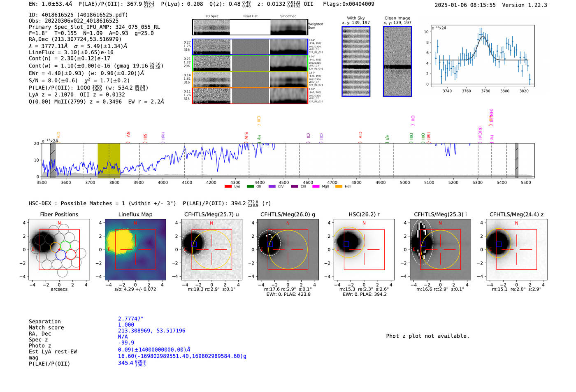Click the Photo z value -99.9
Screen dimensions: 576x392
coord(126,343)
